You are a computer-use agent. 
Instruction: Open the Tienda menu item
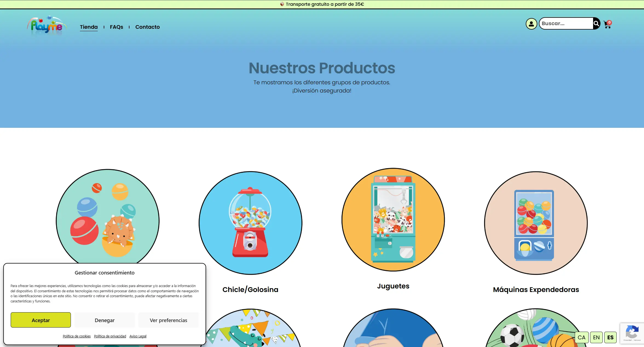pyautogui.click(x=89, y=27)
